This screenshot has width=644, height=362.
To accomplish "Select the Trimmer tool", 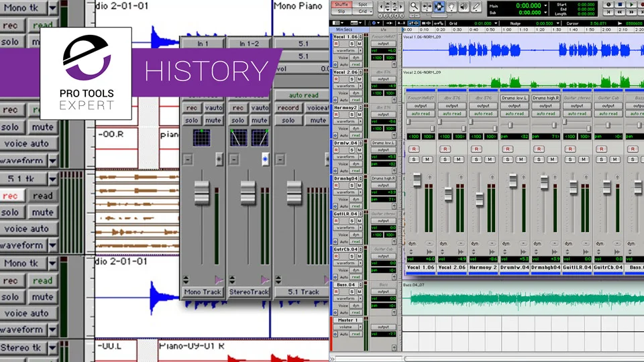I will (x=427, y=6).
